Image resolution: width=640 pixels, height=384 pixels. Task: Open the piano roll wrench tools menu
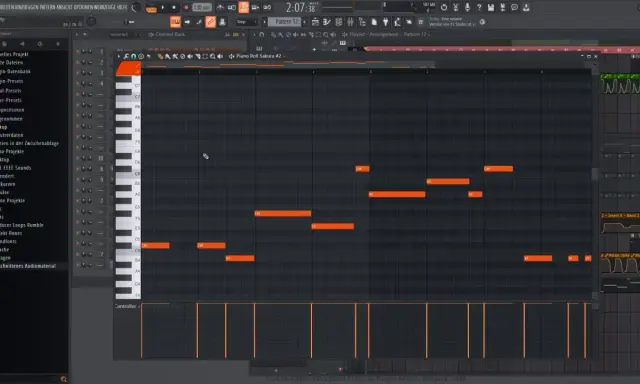[x=127, y=56]
